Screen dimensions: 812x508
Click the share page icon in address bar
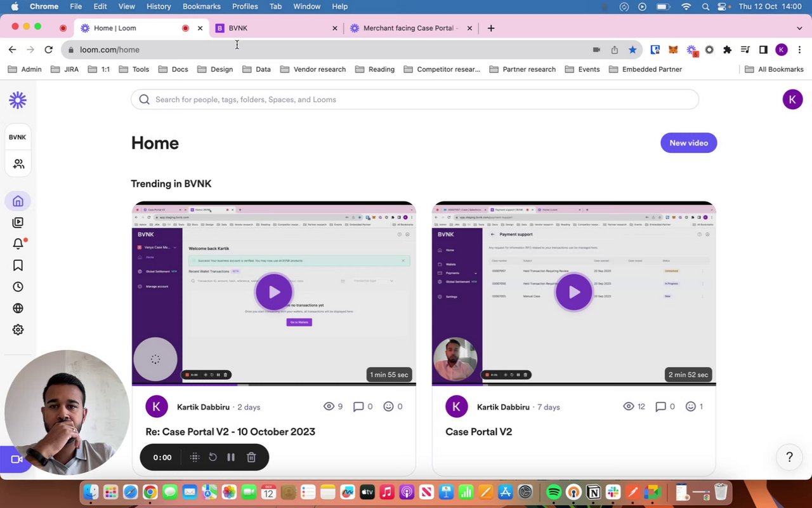coord(614,50)
